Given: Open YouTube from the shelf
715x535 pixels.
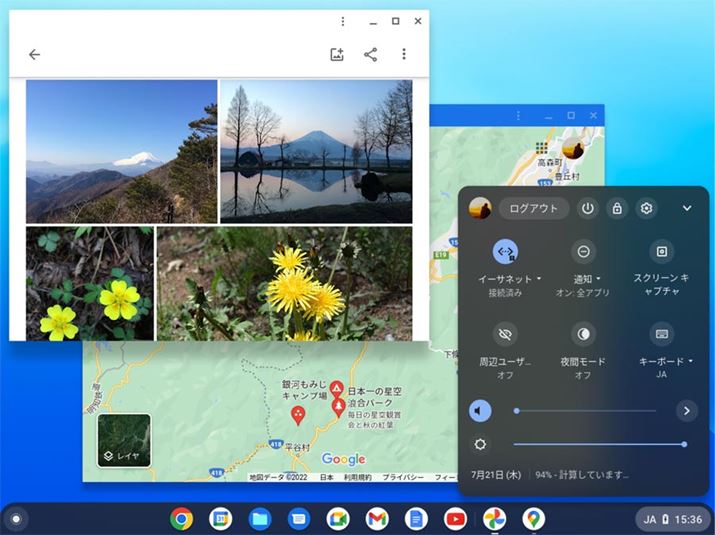Looking at the screenshot, I should pos(456,519).
